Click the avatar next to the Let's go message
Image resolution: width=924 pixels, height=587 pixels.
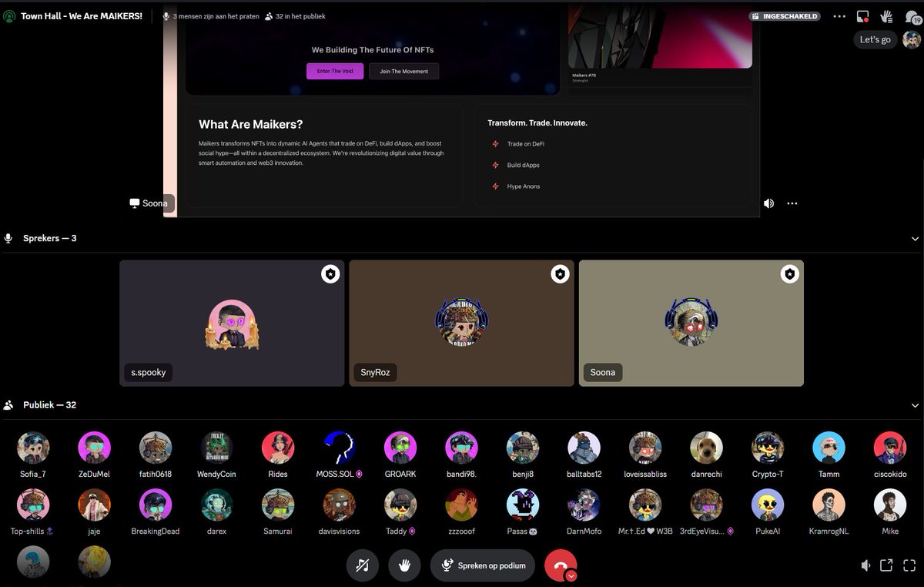[x=911, y=39]
